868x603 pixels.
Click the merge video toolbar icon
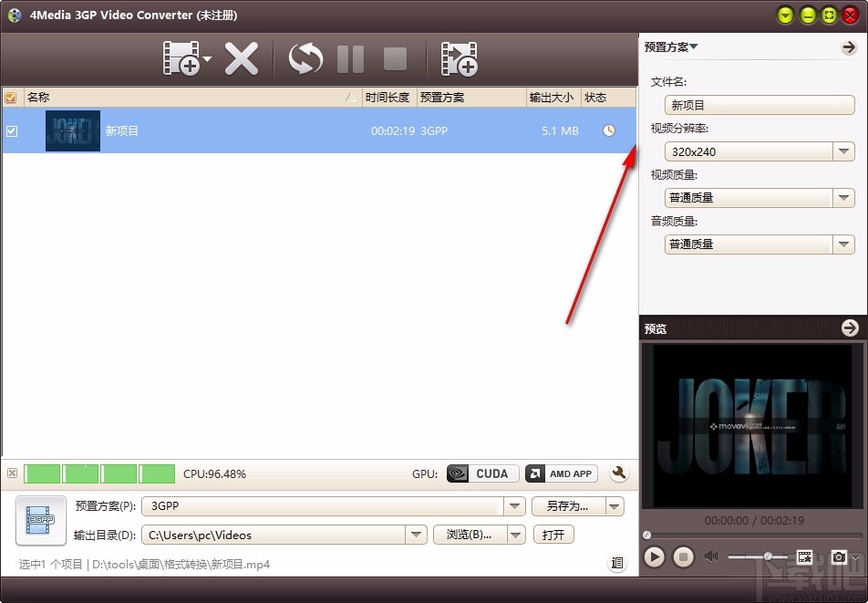(x=460, y=57)
